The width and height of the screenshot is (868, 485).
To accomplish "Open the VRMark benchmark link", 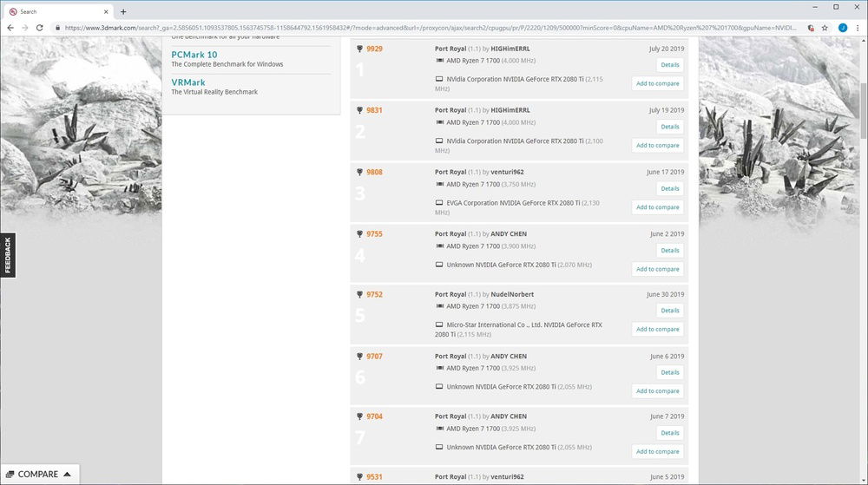I will [x=188, y=82].
